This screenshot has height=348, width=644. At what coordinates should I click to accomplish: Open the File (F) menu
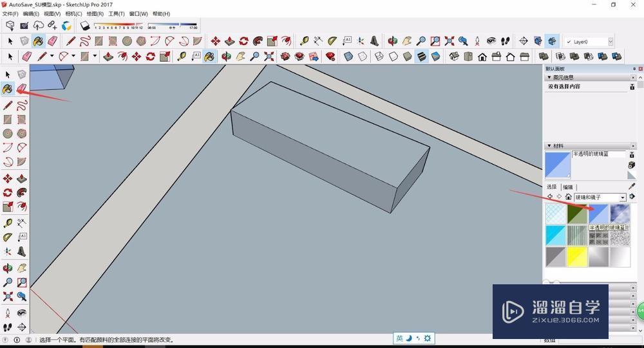click(10, 14)
